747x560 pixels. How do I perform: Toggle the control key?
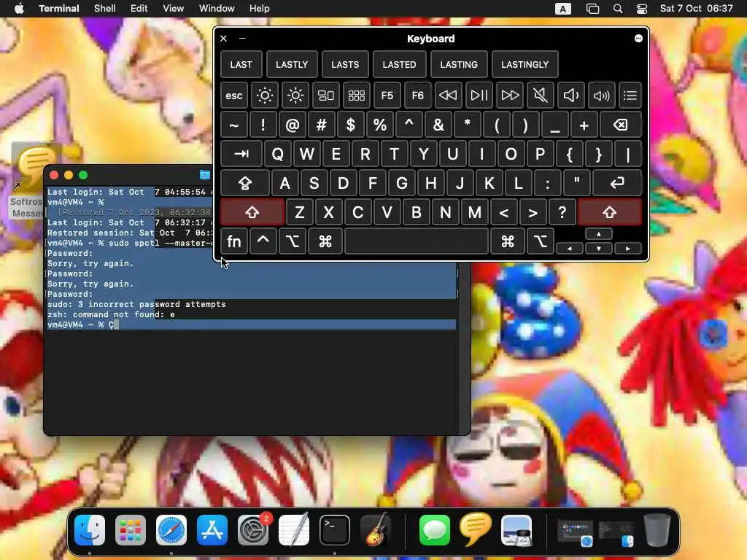click(x=263, y=241)
